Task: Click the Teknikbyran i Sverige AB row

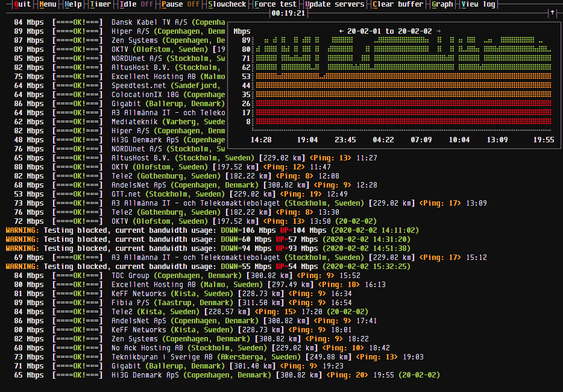Action: tap(219, 357)
